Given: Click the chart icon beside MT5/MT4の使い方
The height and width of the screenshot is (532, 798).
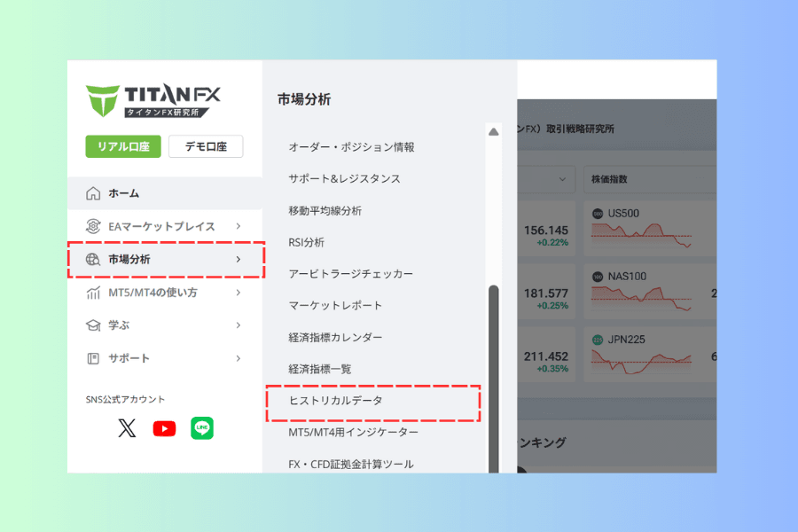Looking at the screenshot, I should (x=93, y=293).
